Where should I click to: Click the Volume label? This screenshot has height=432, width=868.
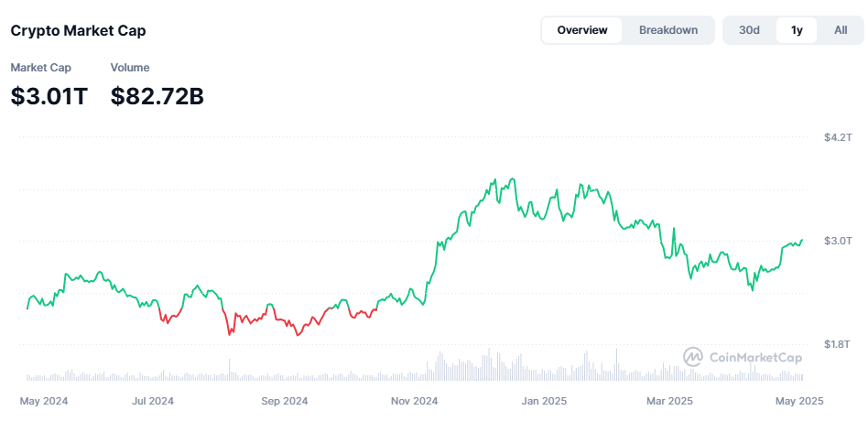coord(130,68)
